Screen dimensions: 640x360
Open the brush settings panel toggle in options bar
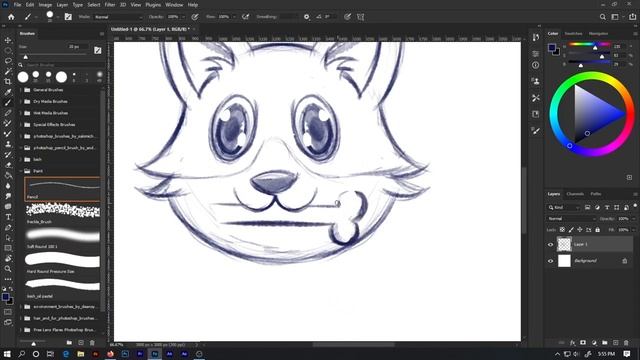pyautogui.click(x=68, y=17)
